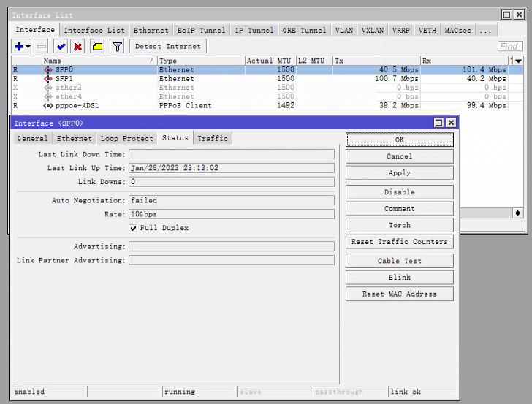Toggle the Full Duplex checkbox
Viewport: 532px width, 404px height.
click(133, 228)
